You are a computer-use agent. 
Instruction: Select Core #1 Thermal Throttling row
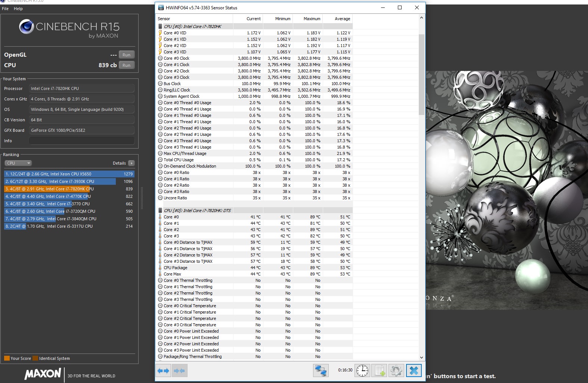[254, 287]
